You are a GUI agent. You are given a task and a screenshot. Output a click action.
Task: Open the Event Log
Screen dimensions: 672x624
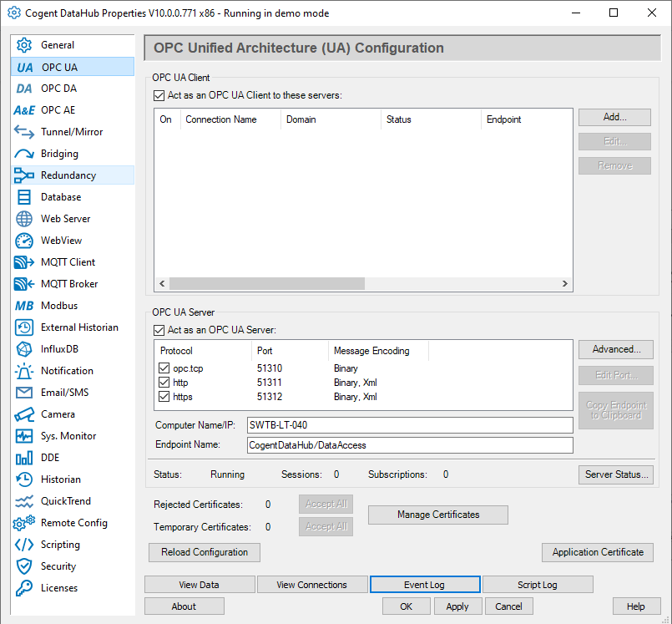[425, 585]
